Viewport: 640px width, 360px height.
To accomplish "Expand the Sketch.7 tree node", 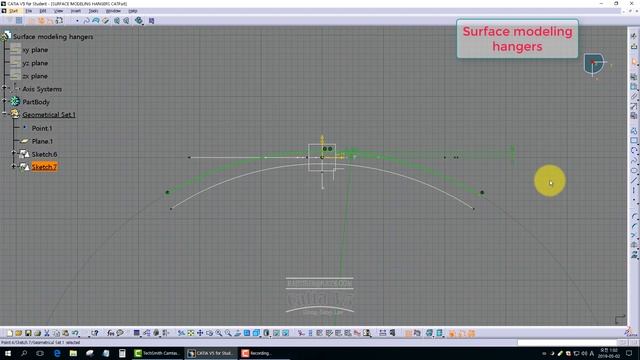I will pos(14,166).
